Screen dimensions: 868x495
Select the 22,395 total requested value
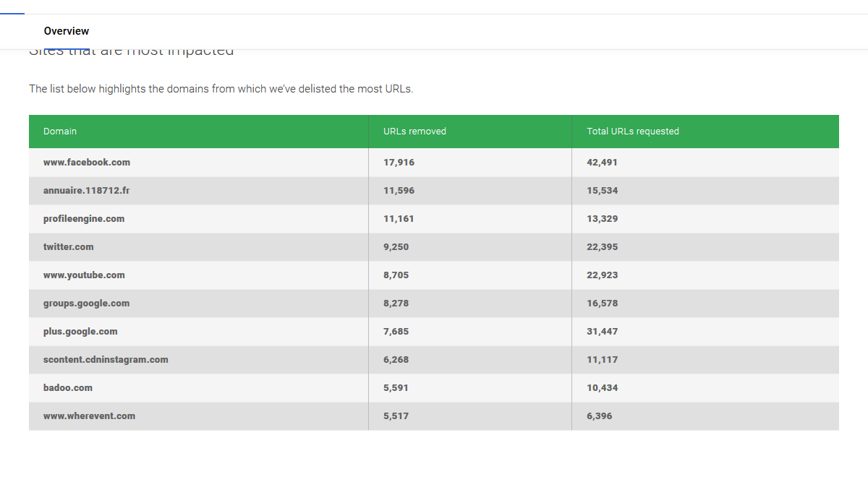(x=603, y=247)
